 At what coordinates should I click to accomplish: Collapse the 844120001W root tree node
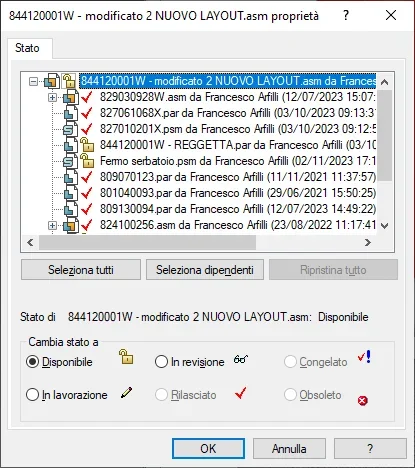[33, 81]
